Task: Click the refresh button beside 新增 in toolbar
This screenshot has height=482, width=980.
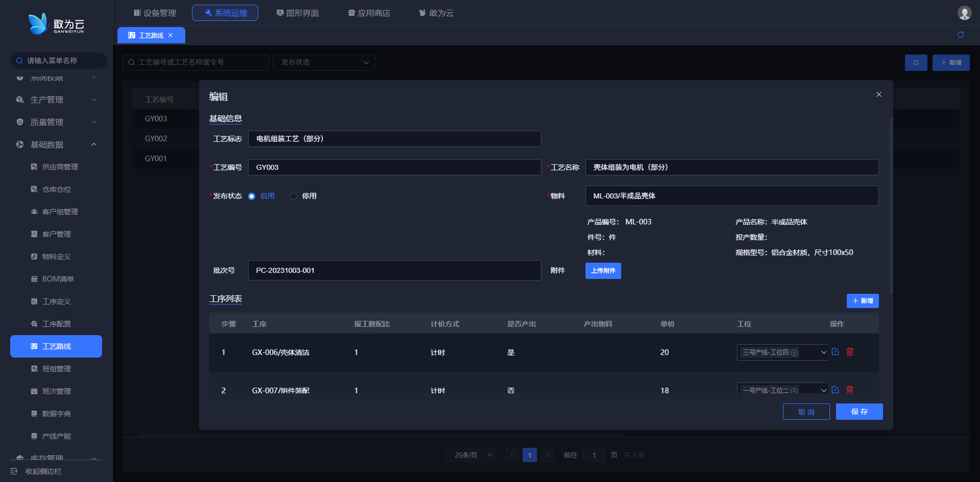Action: (x=916, y=63)
